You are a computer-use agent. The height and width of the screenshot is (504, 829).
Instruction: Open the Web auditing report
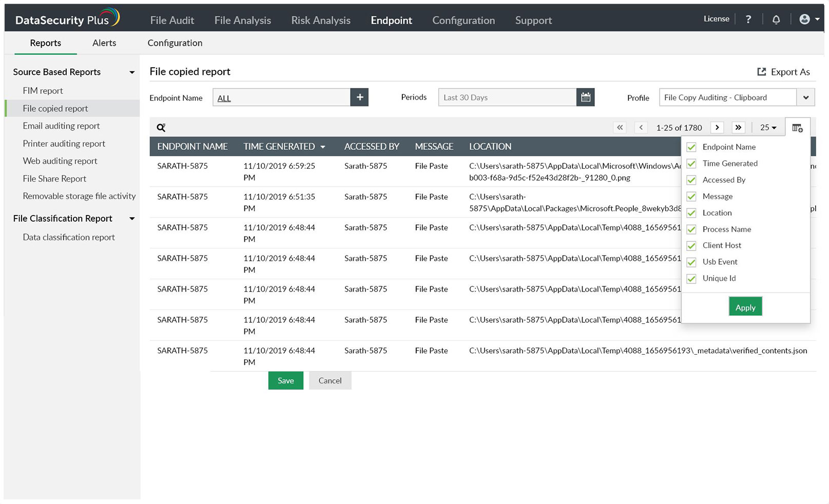[60, 161]
